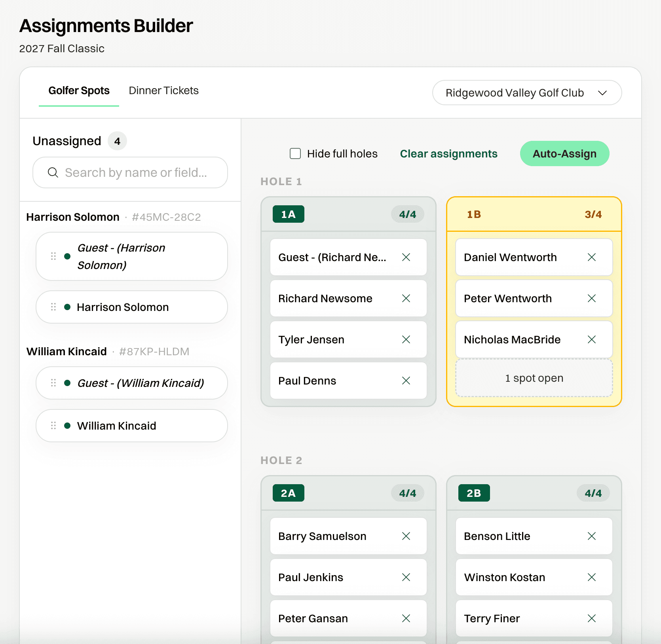Viewport: 661px width, 644px height.
Task: Remove Paul Denns from group 1A
Action: (x=406, y=381)
